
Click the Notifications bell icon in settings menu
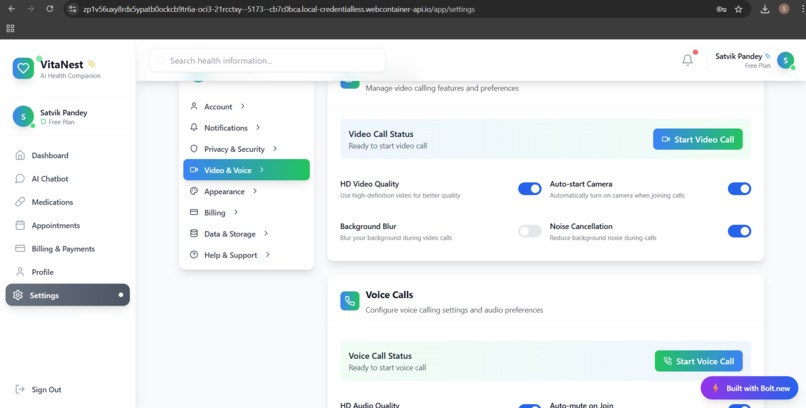pos(194,127)
